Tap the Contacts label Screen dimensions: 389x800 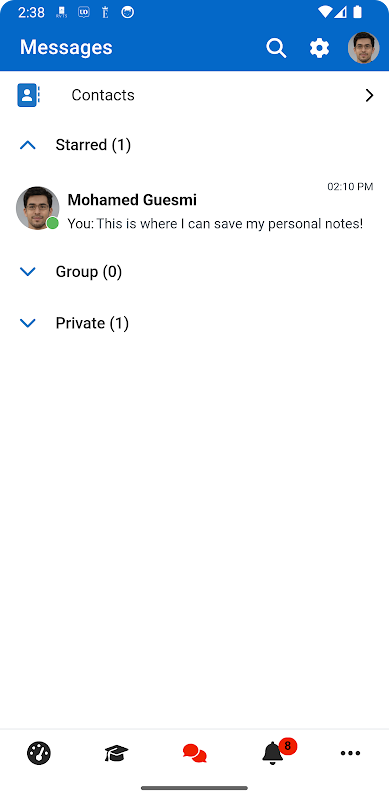103,95
